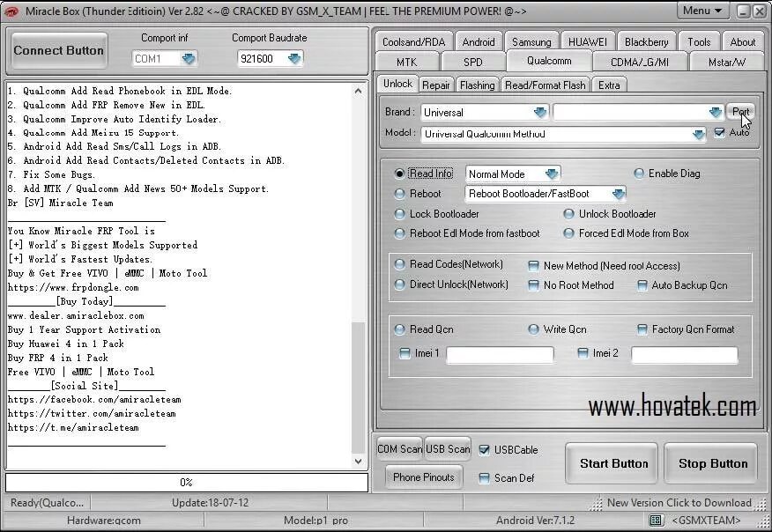
Task: Switch to the SPD tab
Action: tap(472, 63)
